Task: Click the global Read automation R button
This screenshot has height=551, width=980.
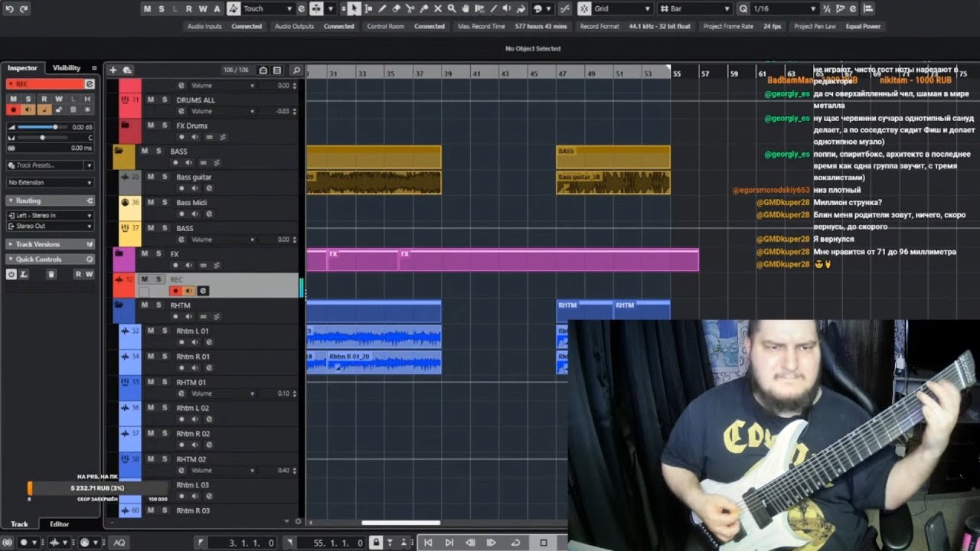Action: coord(188,8)
